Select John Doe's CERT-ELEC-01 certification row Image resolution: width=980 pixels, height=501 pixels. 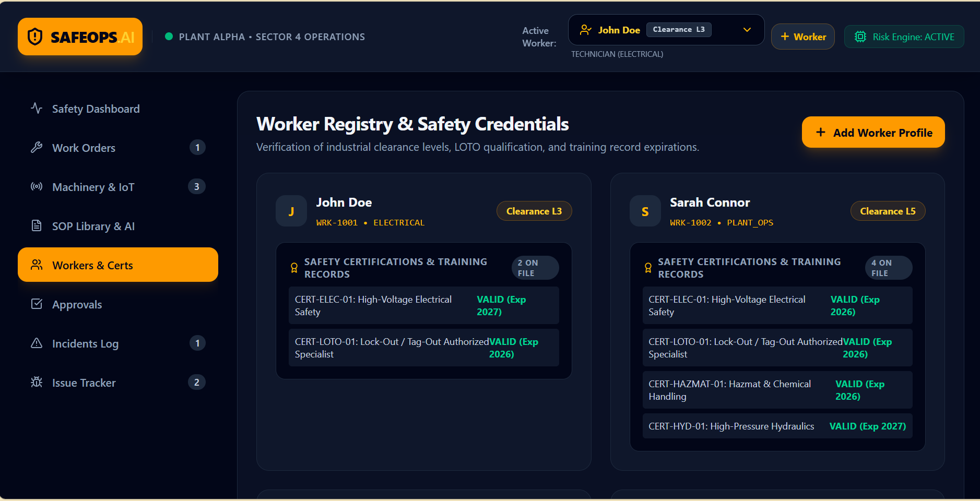[424, 305]
